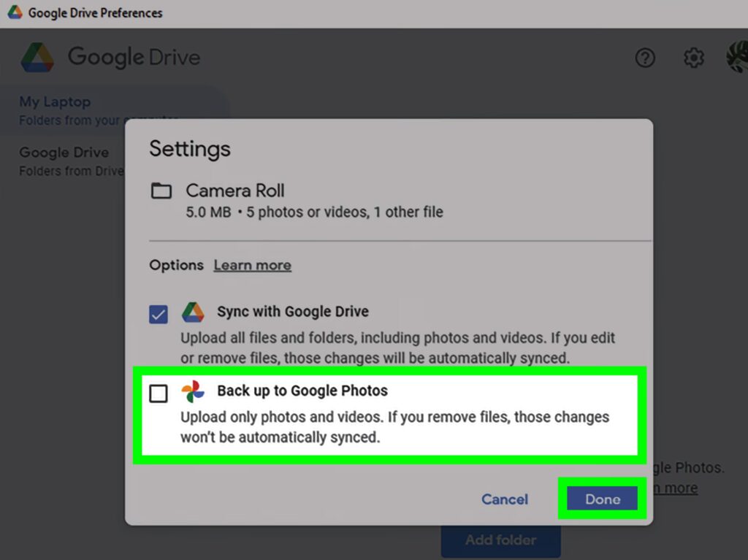This screenshot has width=748, height=560.
Task: Click the Google Drive logo in header
Action: click(x=37, y=58)
